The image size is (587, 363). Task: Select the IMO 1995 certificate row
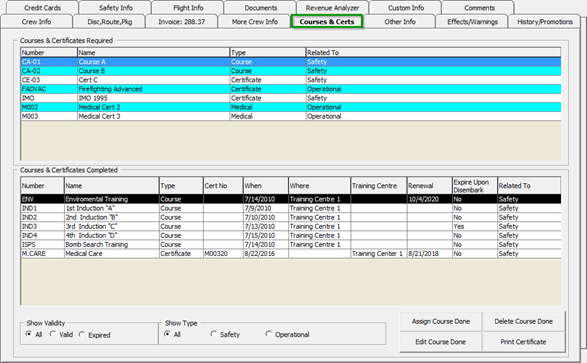point(291,98)
